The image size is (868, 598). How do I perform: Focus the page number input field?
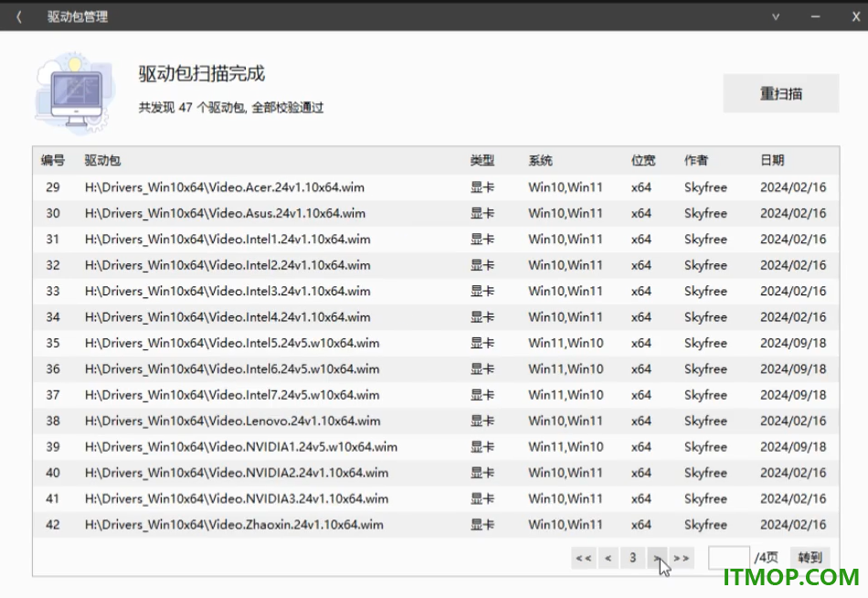729,558
